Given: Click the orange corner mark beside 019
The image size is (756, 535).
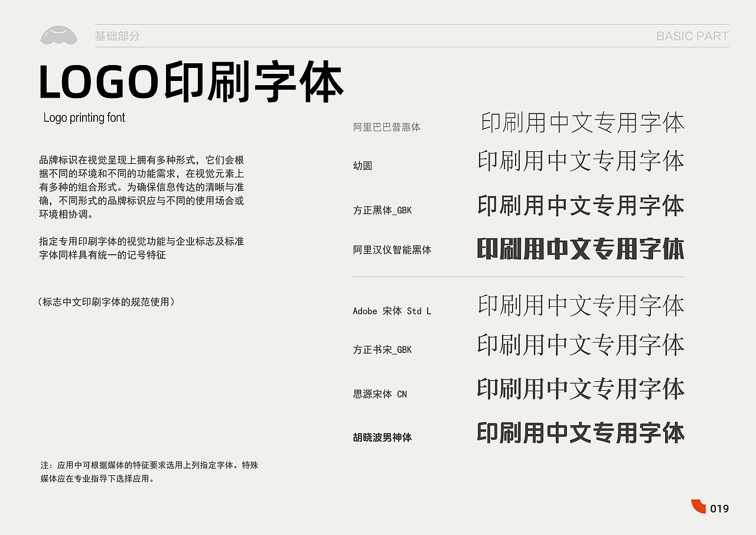Looking at the screenshot, I should (x=699, y=506).
